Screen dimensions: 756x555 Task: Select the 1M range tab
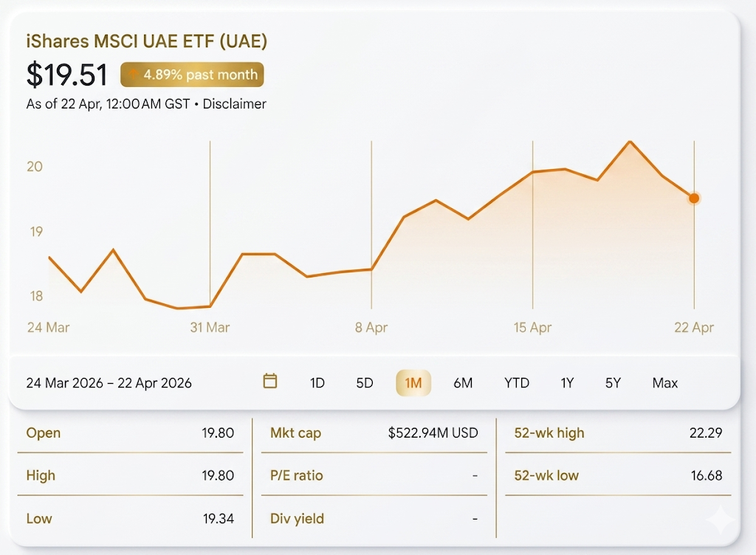coord(413,383)
